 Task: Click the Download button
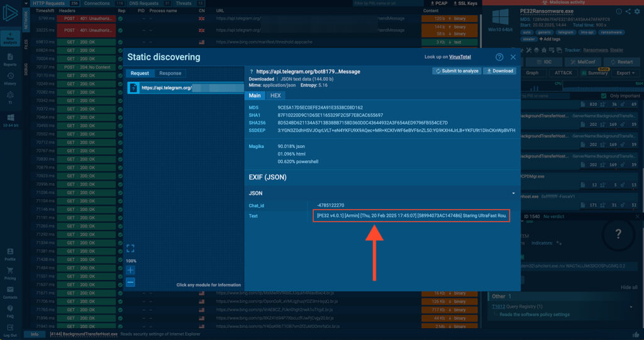(499, 71)
